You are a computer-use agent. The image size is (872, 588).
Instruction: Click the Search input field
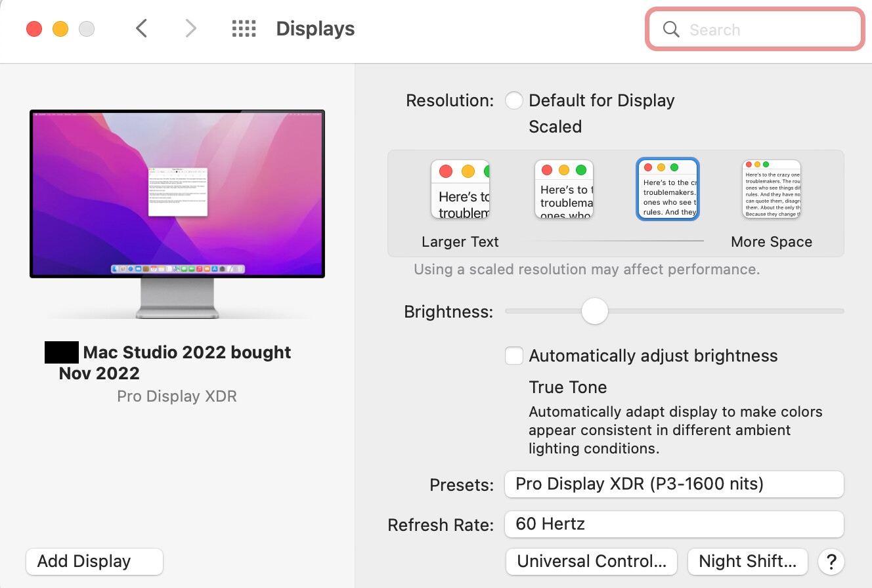tap(754, 29)
